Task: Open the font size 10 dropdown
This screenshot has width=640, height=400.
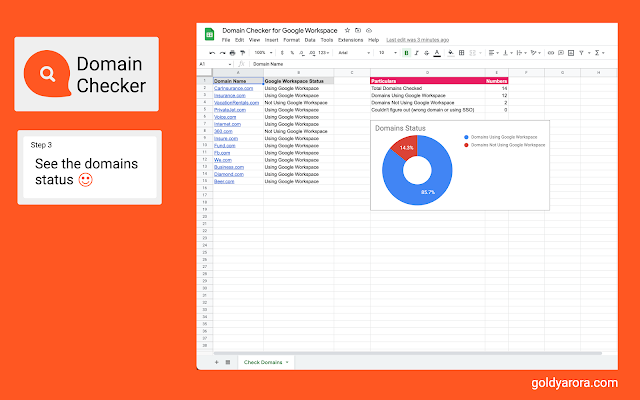Action: 388,53
